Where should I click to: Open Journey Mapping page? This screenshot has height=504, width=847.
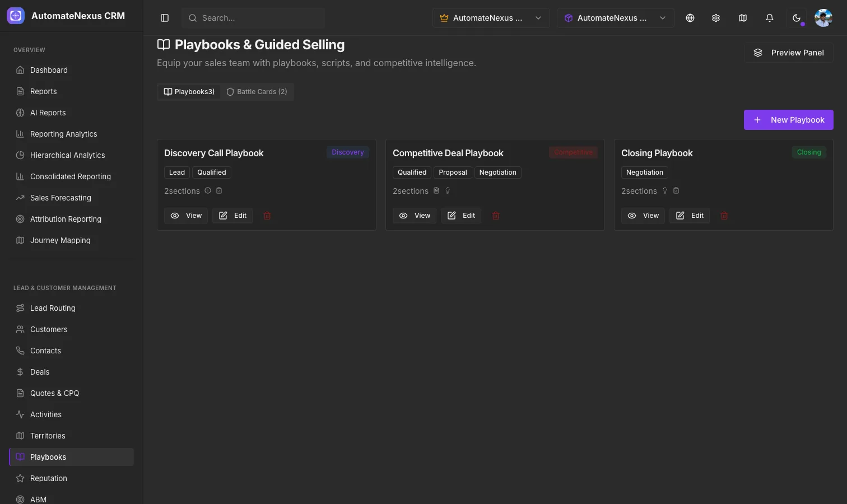pos(72,240)
